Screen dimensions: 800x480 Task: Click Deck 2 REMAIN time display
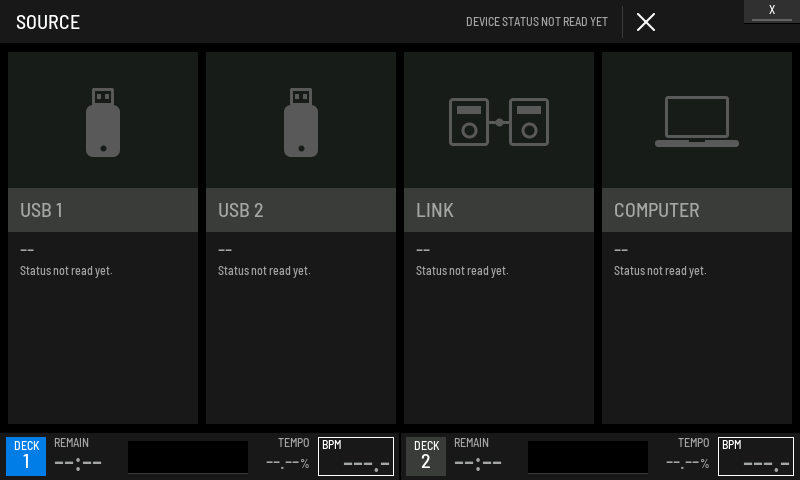[478, 463]
